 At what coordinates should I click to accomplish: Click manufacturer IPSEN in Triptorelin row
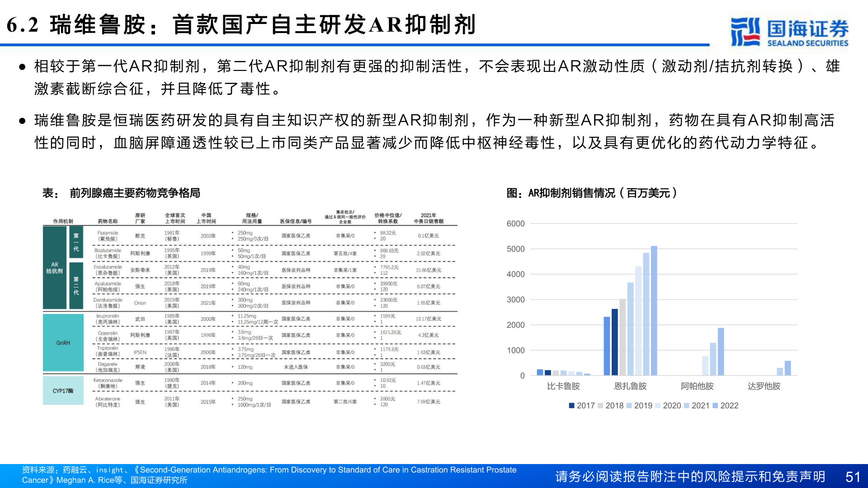click(140, 352)
